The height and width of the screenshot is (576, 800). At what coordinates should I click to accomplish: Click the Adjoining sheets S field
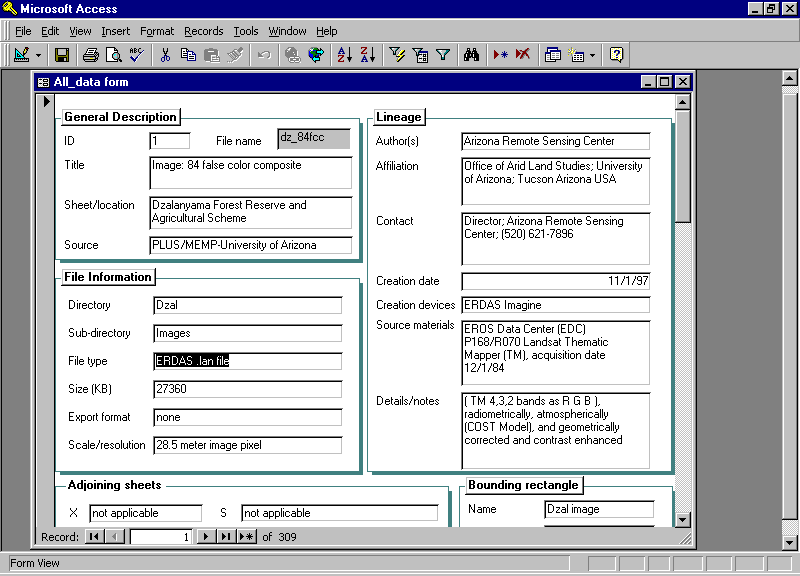(340, 513)
